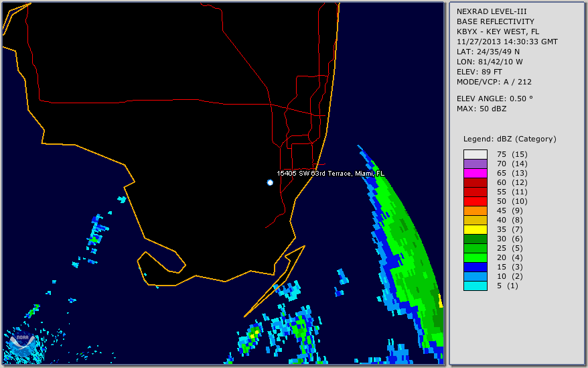
Task: Click the 50 dBZ bright red swatch
Action: coord(475,201)
